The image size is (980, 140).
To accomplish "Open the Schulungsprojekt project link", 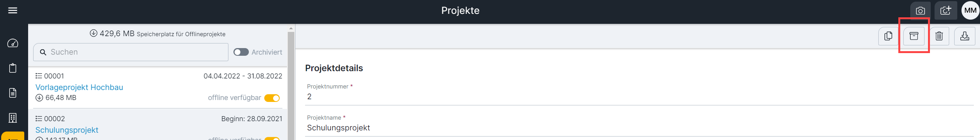I will 67,130.
